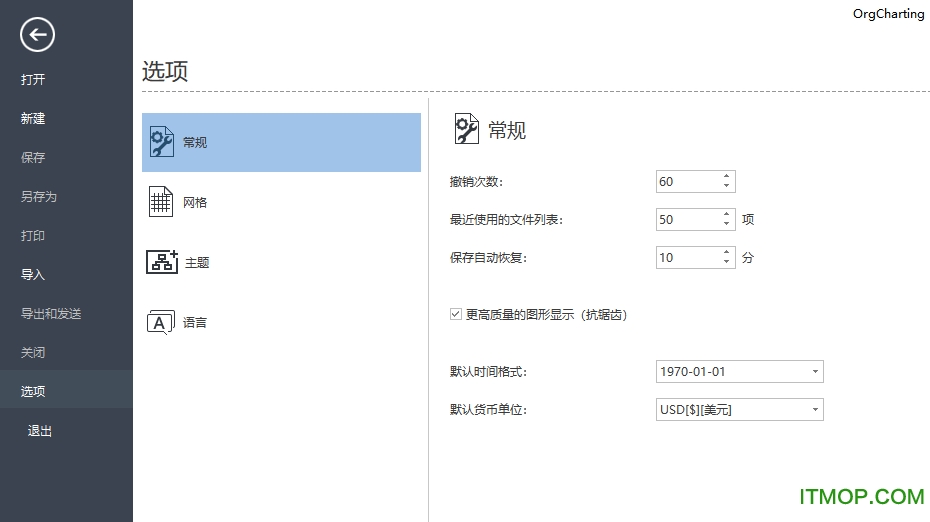930x522 pixels.
Task: Toggle 更高质量的图形显示 antialiasing checkbox
Action: [x=456, y=314]
